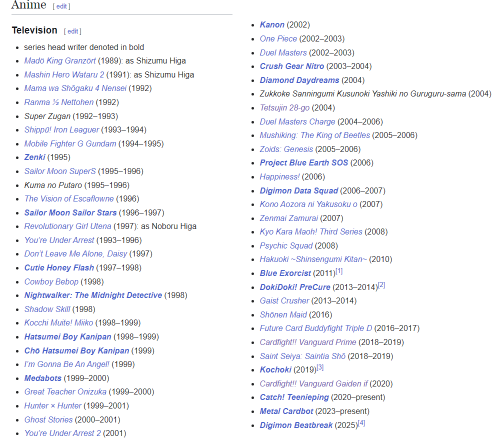The height and width of the screenshot is (442, 504).
Task: Open Don't Leave Me Alone, Daisy link
Action: pyautogui.click(x=76, y=253)
